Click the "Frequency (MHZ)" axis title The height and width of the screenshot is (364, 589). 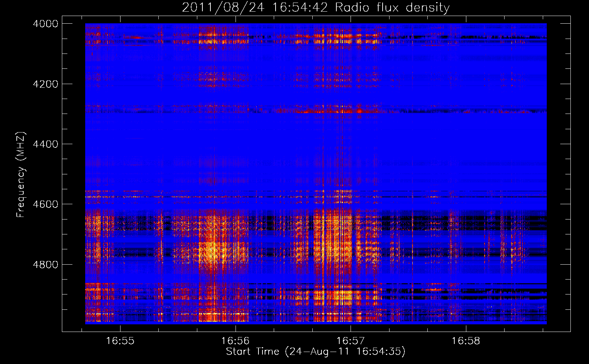21,175
